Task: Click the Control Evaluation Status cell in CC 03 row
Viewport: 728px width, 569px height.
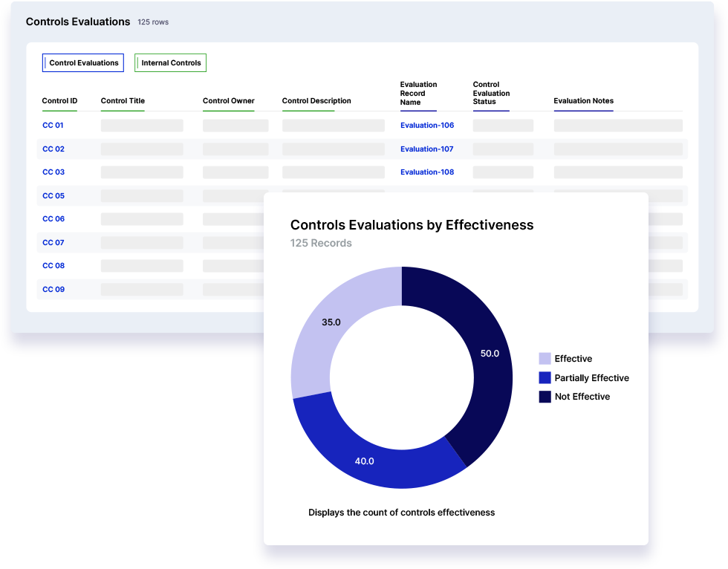Action: pyautogui.click(x=503, y=172)
